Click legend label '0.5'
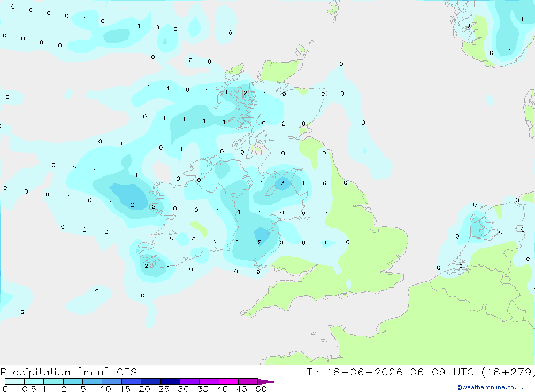The height and width of the screenshot is (392, 535). [29, 389]
